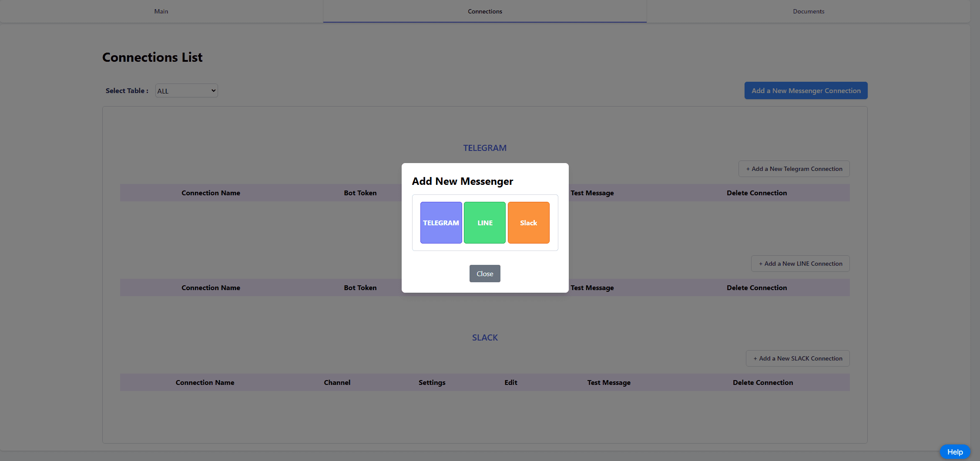Click Settings column header in Slack table

coord(432,382)
